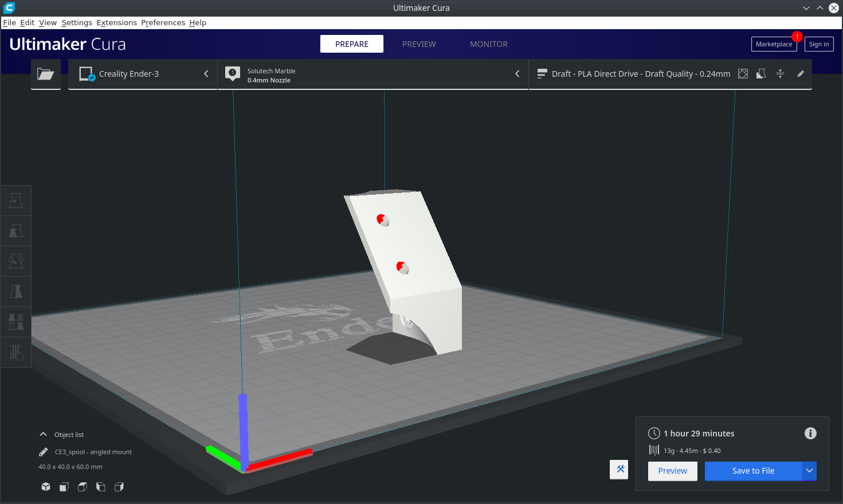This screenshot has height=504, width=843.
Task: Click the filament usage icon beside 13g
Action: pos(654,451)
